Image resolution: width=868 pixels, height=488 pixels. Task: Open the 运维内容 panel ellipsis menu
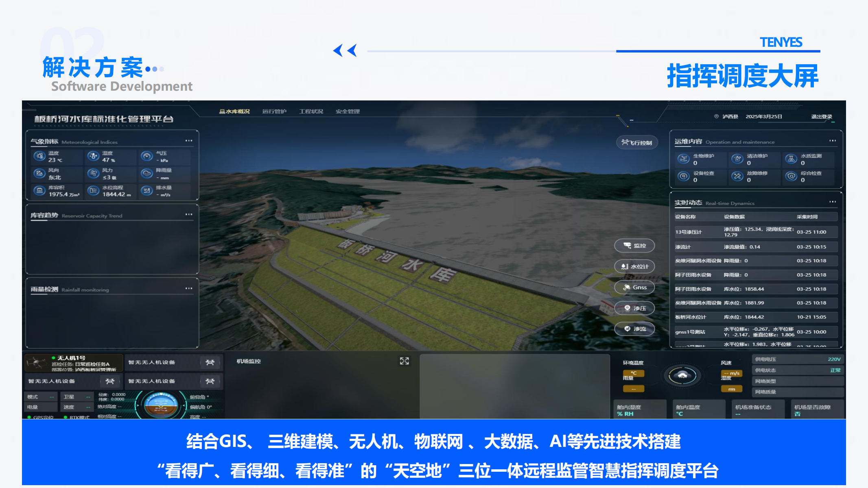(833, 141)
